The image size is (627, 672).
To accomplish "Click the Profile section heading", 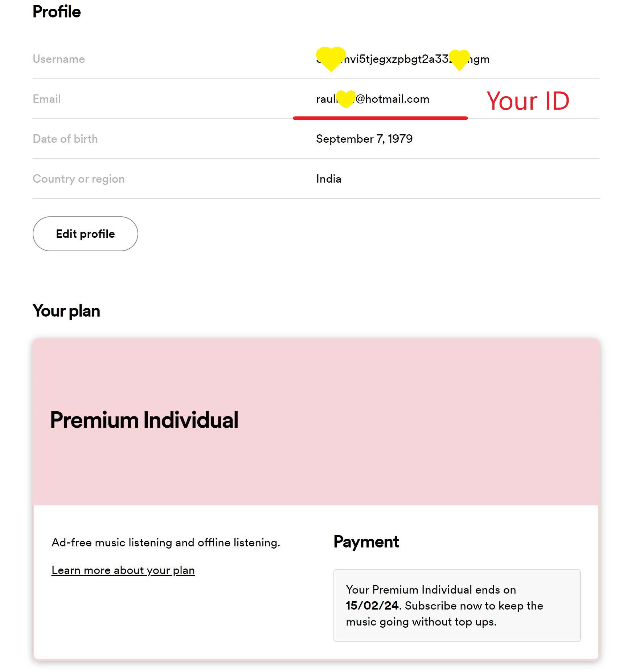I will pyautogui.click(x=57, y=12).
